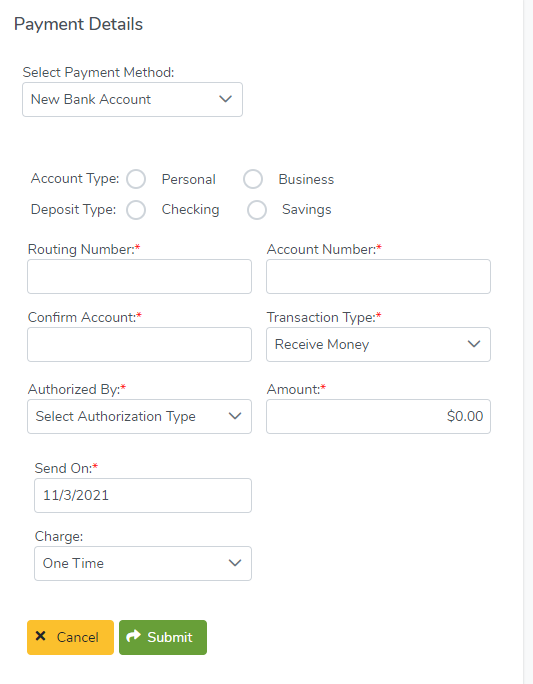Open the One Time charge dropdown
Image resolution: width=533 pixels, height=684 pixels.
tap(143, 564)
